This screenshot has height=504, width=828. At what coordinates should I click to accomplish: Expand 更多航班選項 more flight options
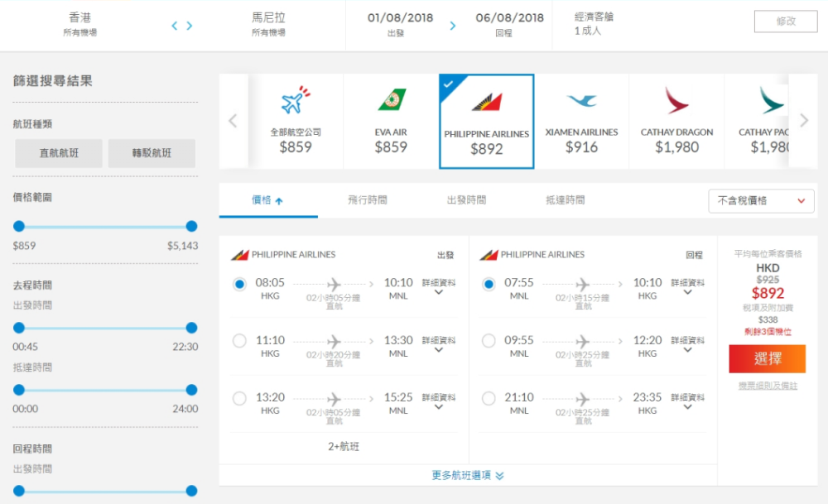tap(468, 476)
